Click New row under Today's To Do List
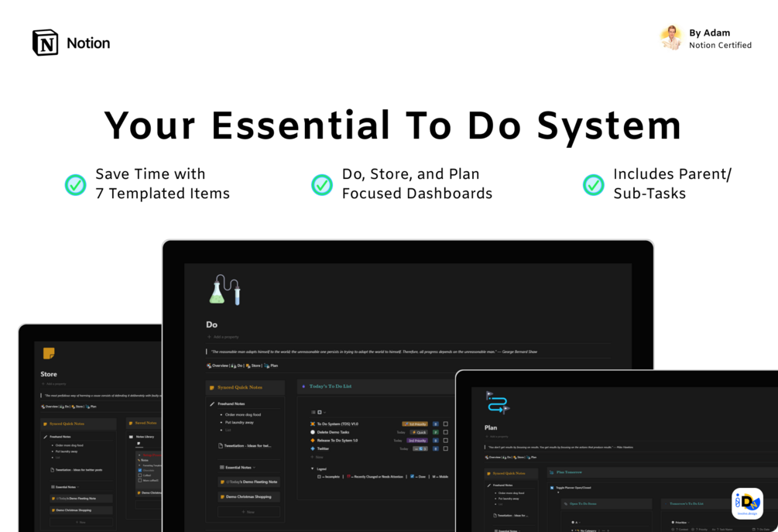The width and height of the screenshot is (778, 532). 317,457
